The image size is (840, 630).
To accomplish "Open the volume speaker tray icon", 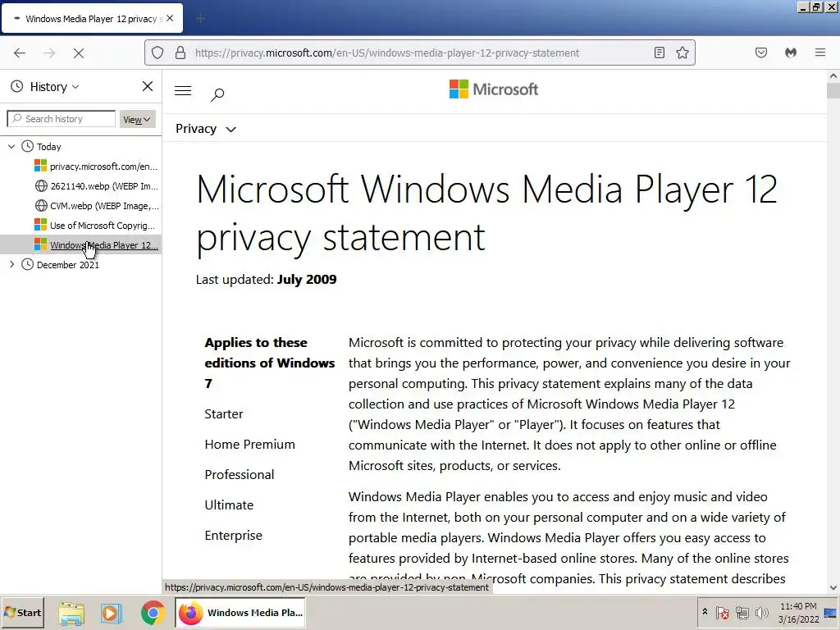I will click(x=761, y=612).
